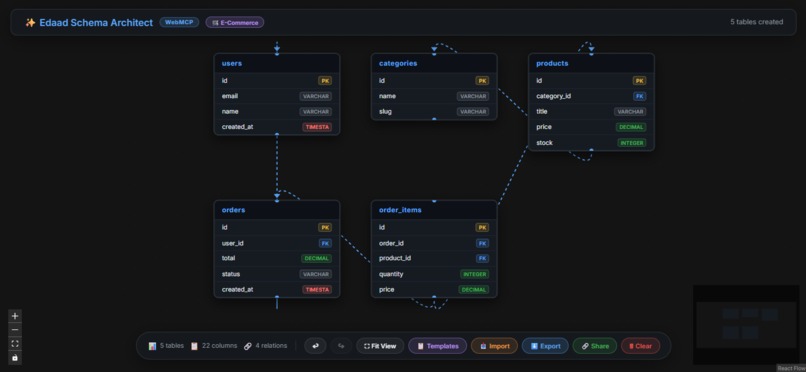Click the TIMESTA badge in users table
Viewport: 806px width, 372px height.
(317, 127)
